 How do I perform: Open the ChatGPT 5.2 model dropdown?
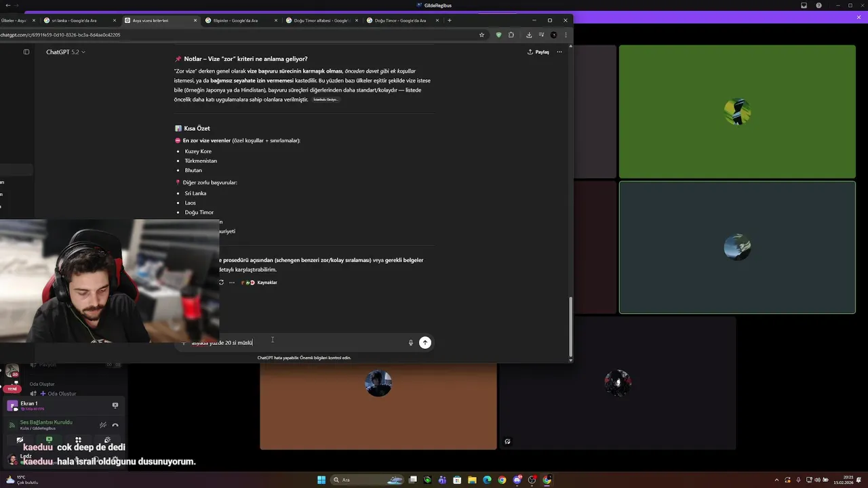pyautogui.click(x=66, y=52)
